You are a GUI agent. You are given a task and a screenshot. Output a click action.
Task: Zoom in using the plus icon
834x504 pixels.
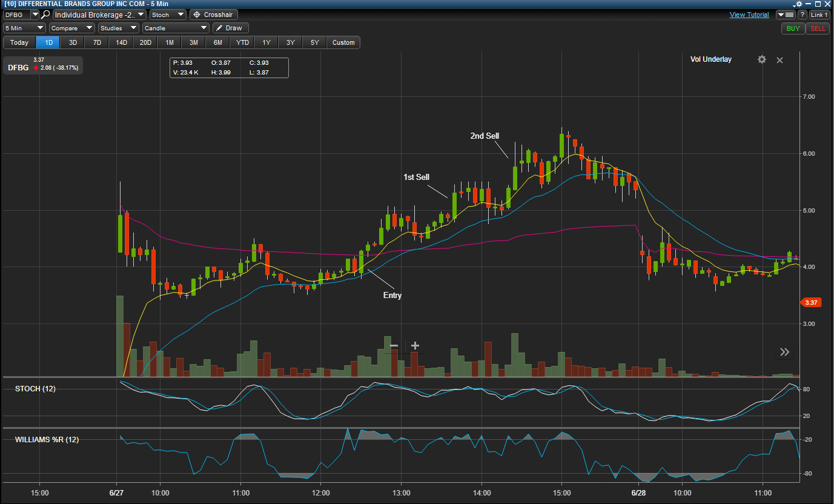415,345
